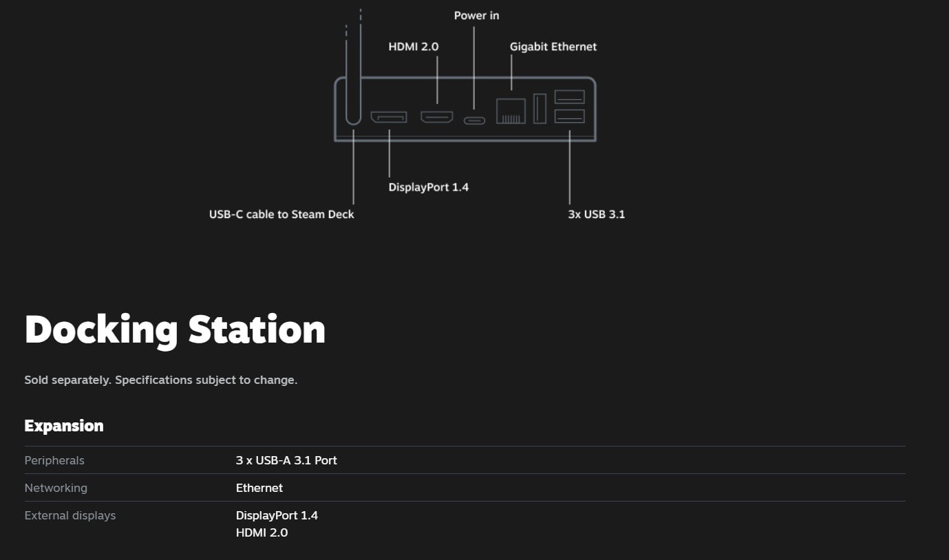The width and height of the screenshot is (949, 560).
Task: Click the DisplayPort 1.4 callout label
Action: coord(428,186)
